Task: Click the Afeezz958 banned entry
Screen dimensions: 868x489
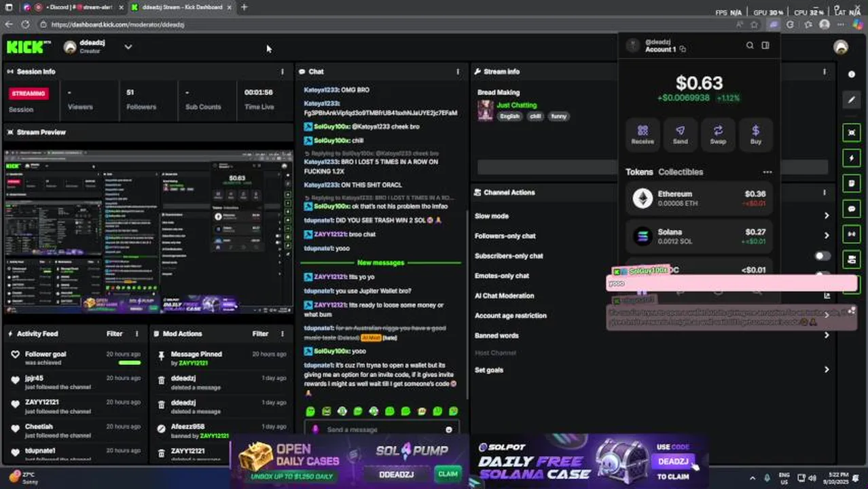Action: pyautogui.click(x=221, y=431)
